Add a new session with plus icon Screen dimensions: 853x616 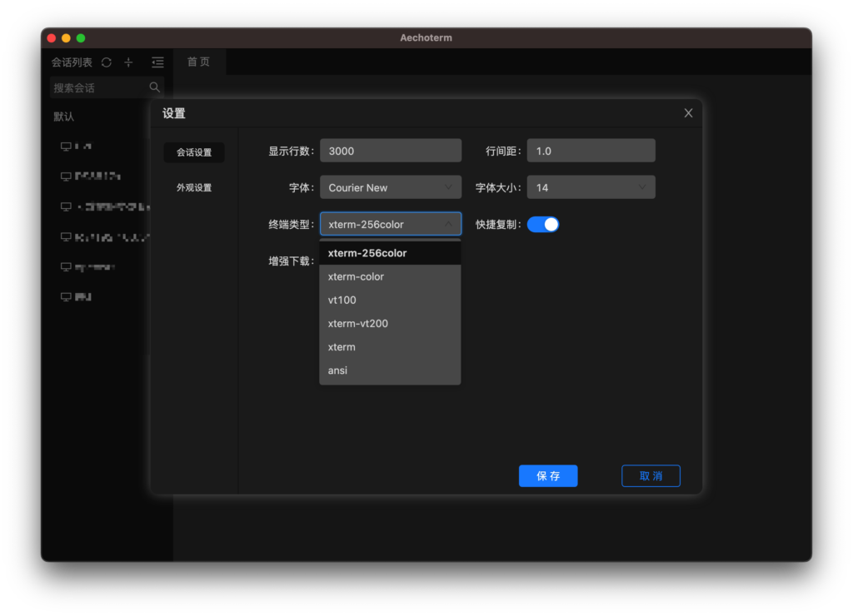click(x=128, y=62)
